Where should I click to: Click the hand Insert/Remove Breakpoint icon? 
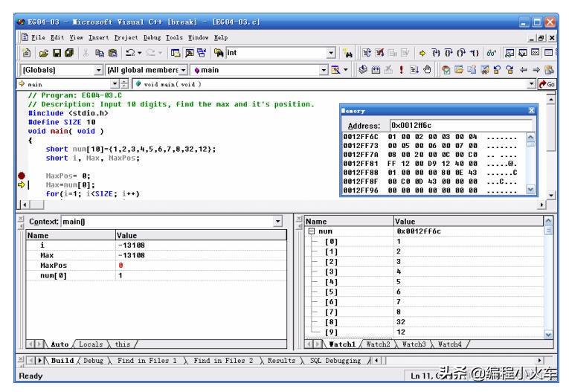[x=427, y=69]
